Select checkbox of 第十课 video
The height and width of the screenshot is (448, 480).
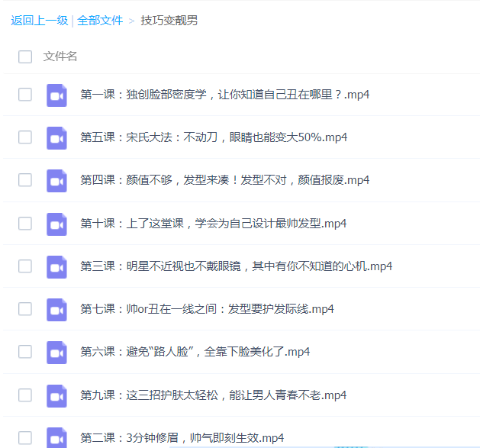pyautogui.click(x=25, y=223)
